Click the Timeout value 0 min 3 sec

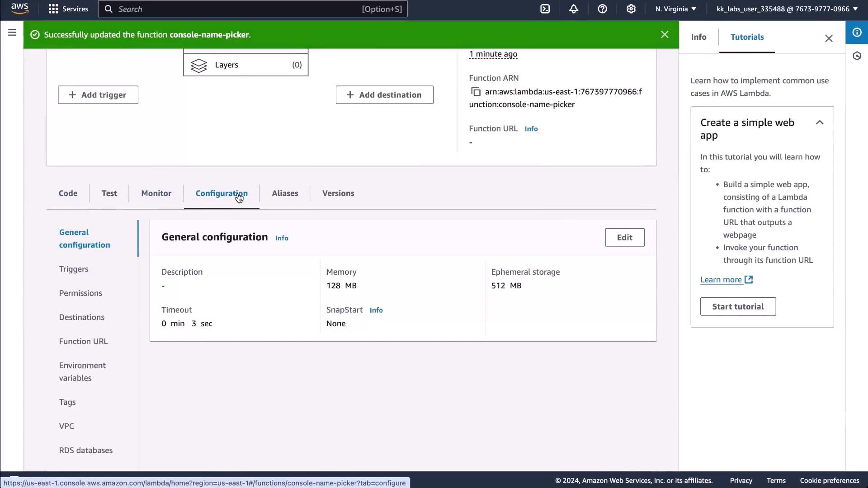(x=187, y=324)
